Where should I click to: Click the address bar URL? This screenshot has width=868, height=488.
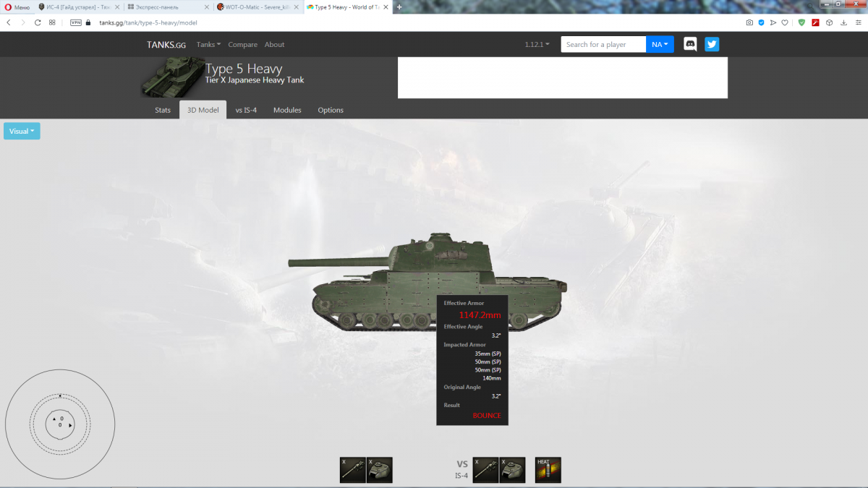click(148, 22)
